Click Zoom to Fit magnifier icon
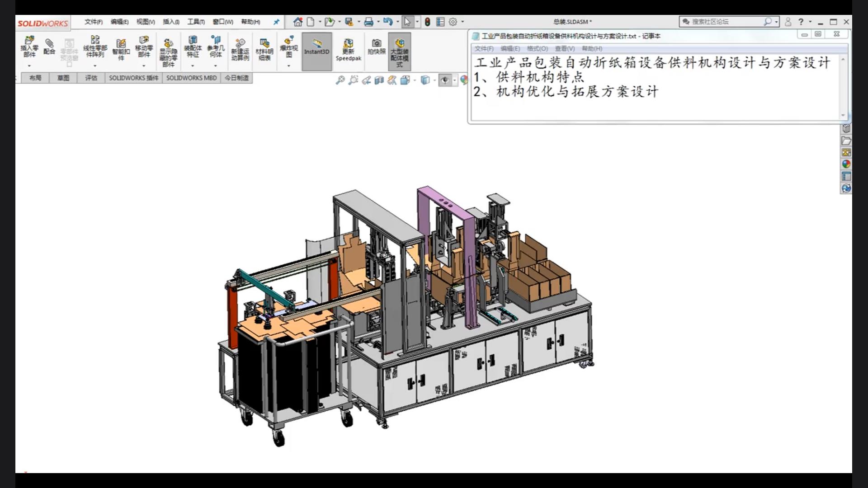 (x=340, y=80)
